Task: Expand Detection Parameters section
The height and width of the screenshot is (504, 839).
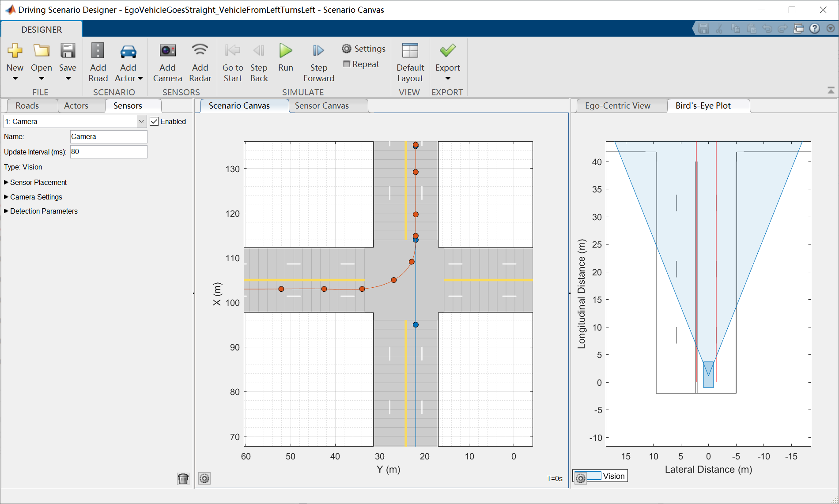Action: 6,211
